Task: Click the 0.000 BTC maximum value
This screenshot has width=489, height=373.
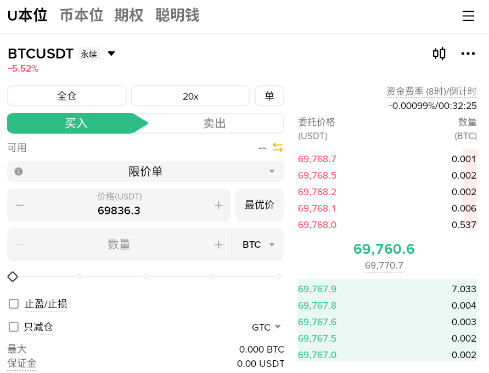Action: [262, 349]
